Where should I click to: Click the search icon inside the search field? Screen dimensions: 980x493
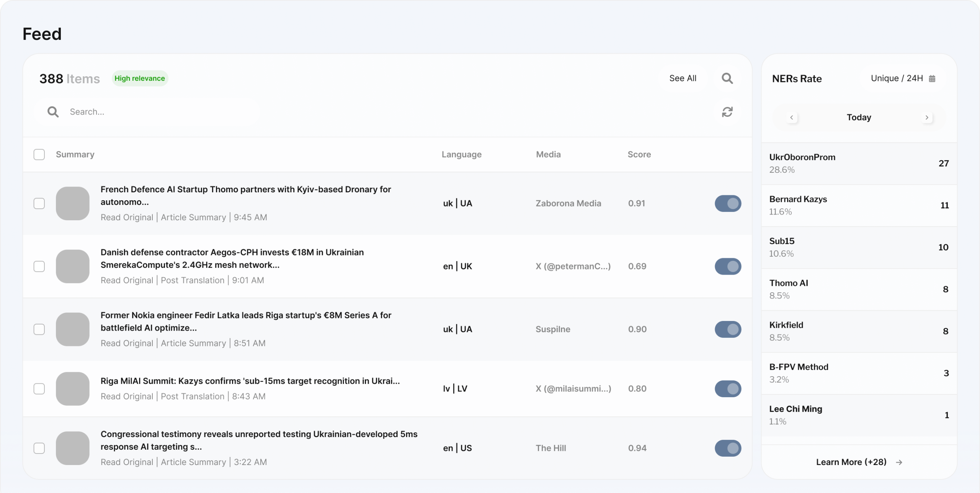pos(53,112)
